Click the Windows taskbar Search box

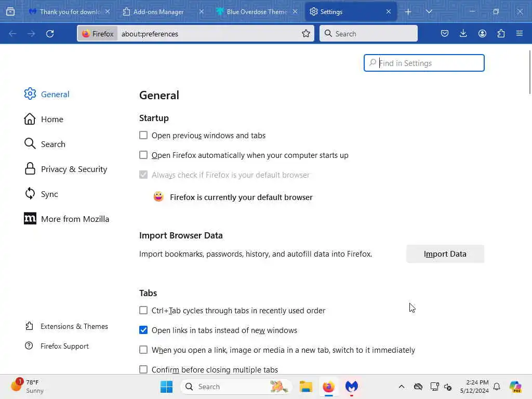[x=237, y=387]
